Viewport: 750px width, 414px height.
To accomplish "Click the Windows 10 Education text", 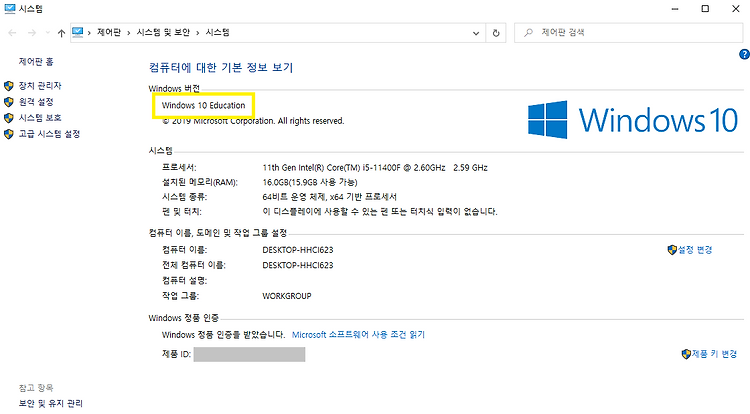I will pos(203,105).
